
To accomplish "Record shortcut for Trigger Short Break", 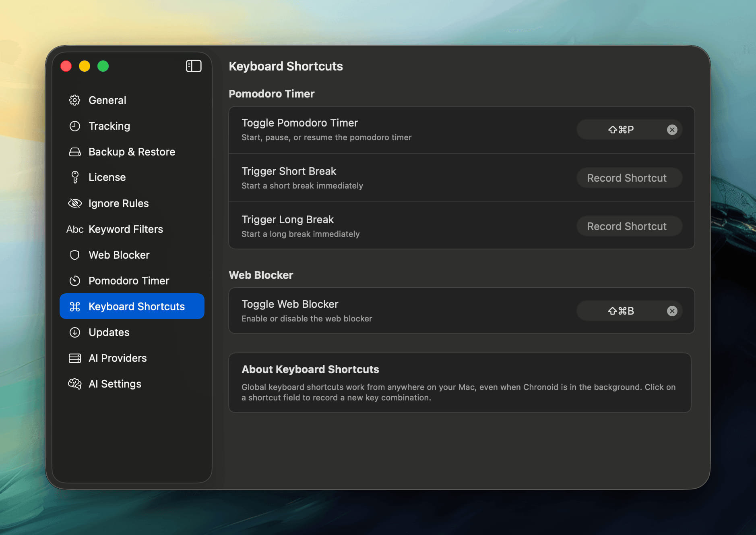I will 626,178.
